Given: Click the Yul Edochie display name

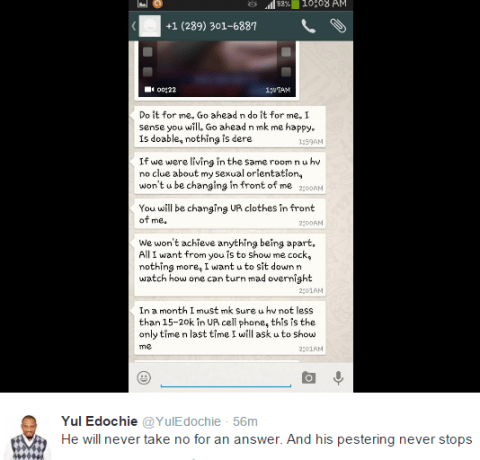Looking at the screenshot, I should pyautogui.click(x=99, y=421).
